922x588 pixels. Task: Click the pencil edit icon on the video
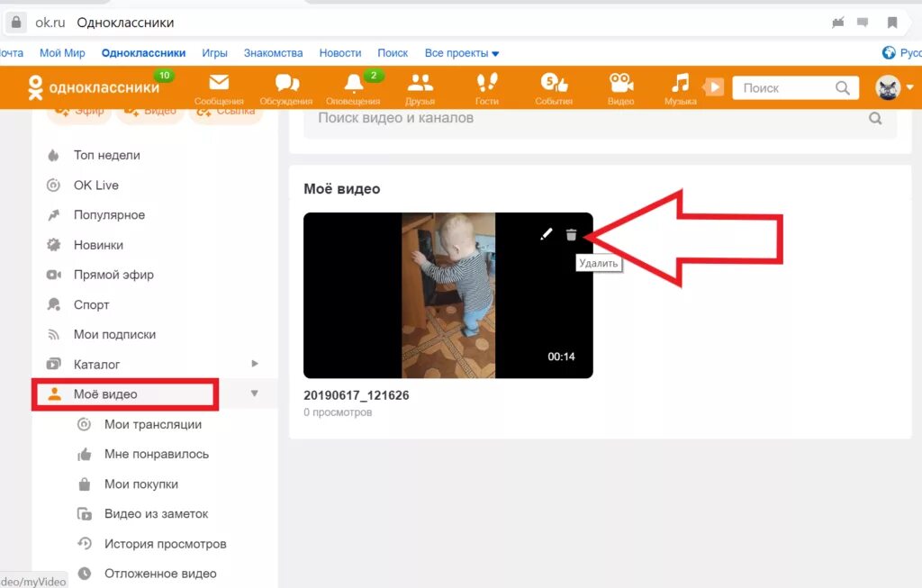(547, 234)
